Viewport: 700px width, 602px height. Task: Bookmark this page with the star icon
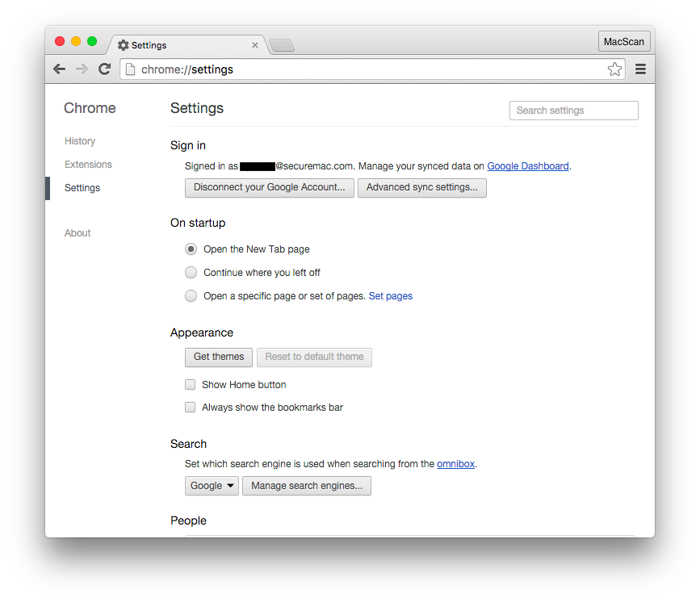(614, 69)
